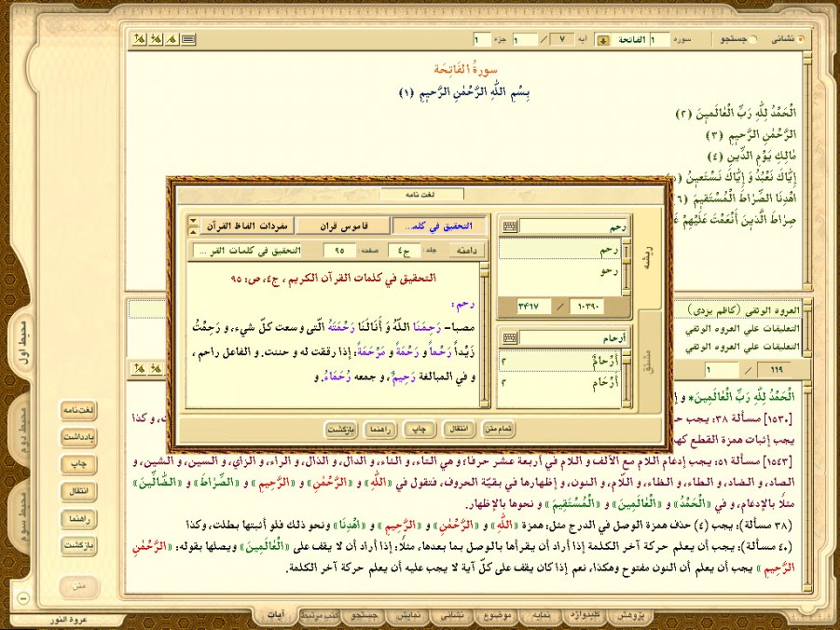This screenshot has height=630, width=840.
Task: Click the keyboard icon beside the أرحام field
Action: (510, 338)
